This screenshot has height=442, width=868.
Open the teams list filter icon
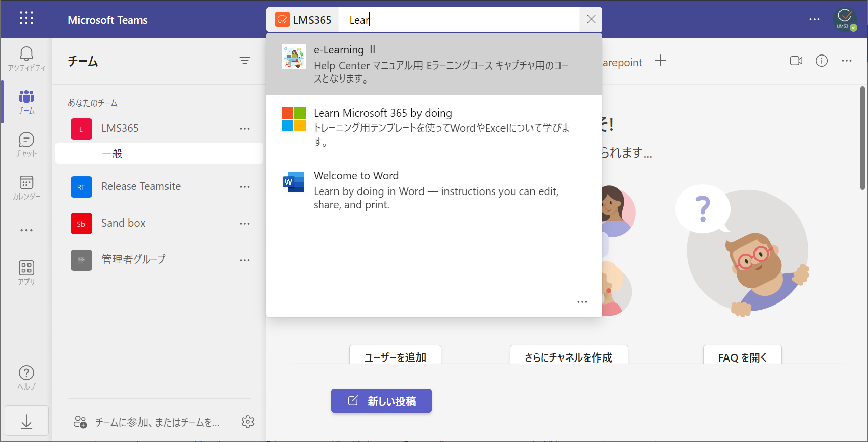(245, 61)
